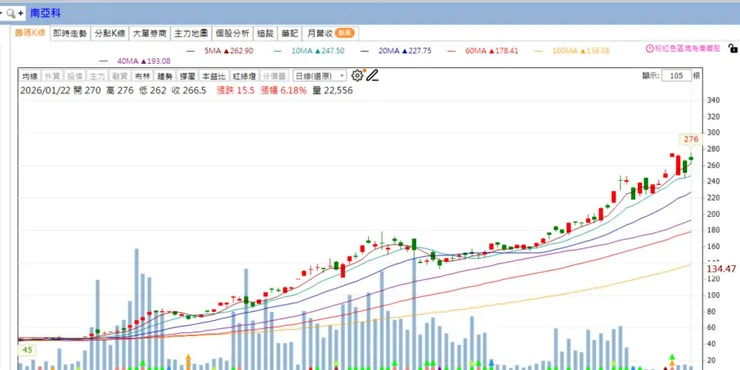Open the chart settings gear icon

(357, 76)
